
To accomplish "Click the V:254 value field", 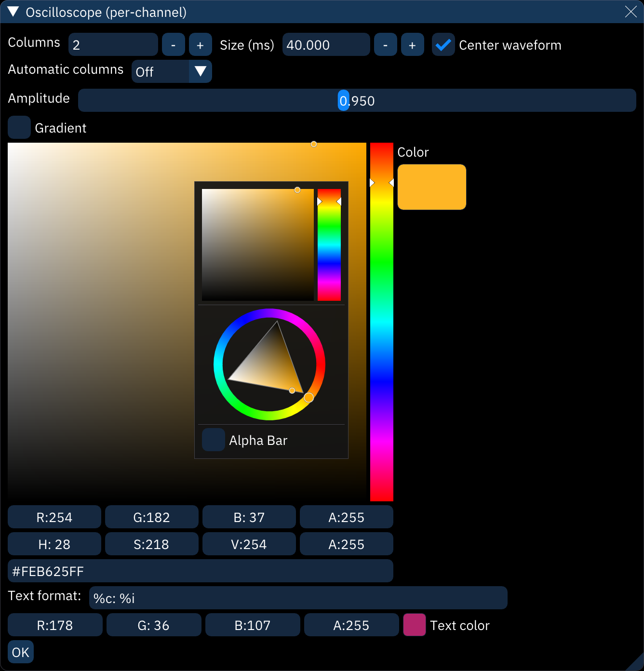I will [249, 544].
